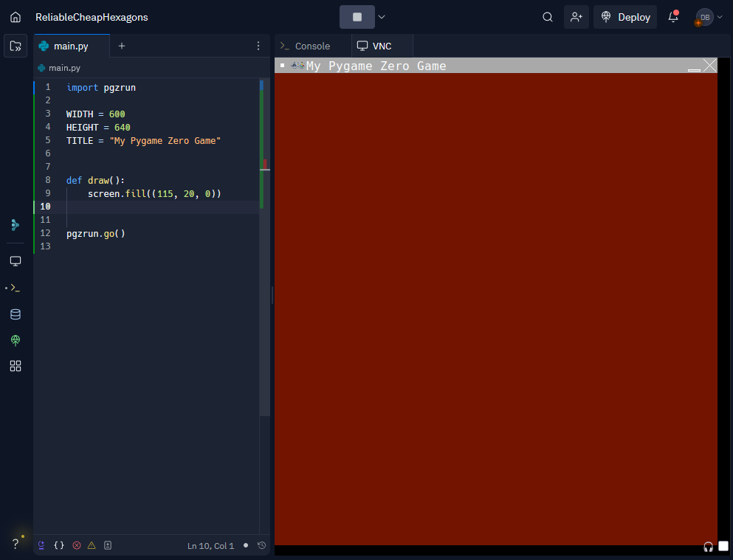The image size is (733, 560).
Task: Click the white square VNC fullscreen icon
Action: (x=723, y=546)
